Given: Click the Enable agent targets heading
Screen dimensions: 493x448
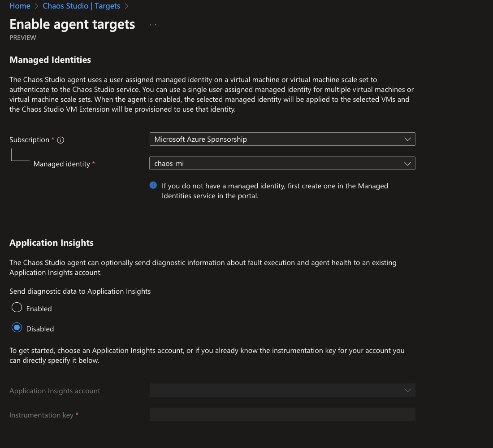Looking at the screenshot, I should (x=72, y=24).
